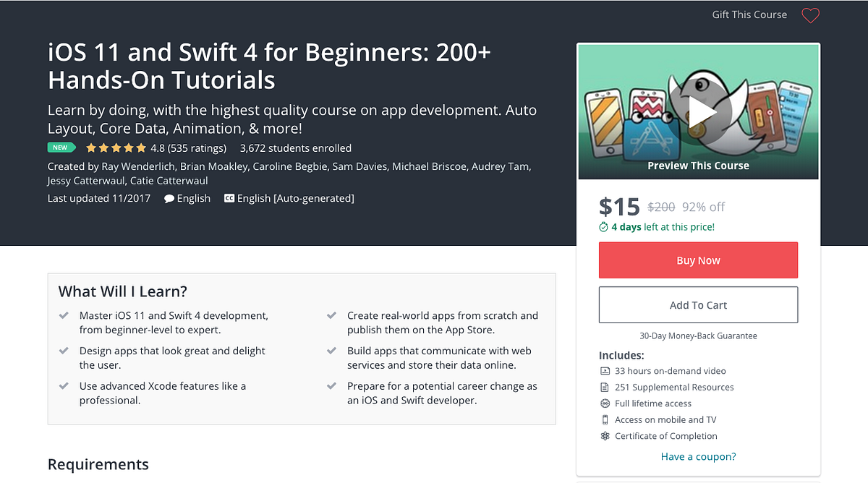Click the Full lifetime access icon

pyautogui.click(x=604, y=403)
